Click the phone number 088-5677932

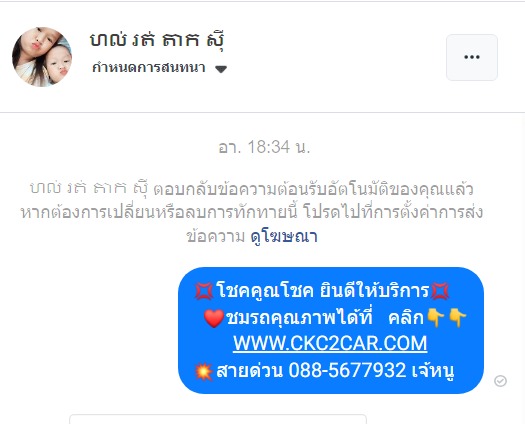[347, 370]
